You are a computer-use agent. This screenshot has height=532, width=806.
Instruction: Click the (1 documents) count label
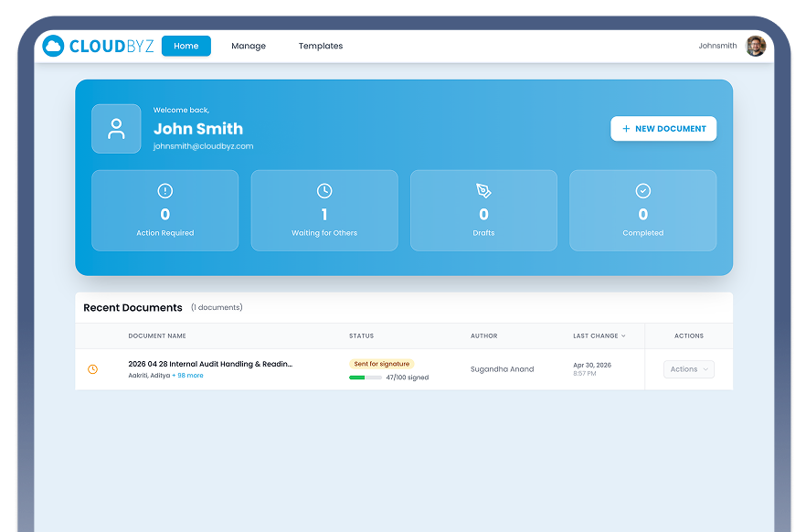coord(217,307)
